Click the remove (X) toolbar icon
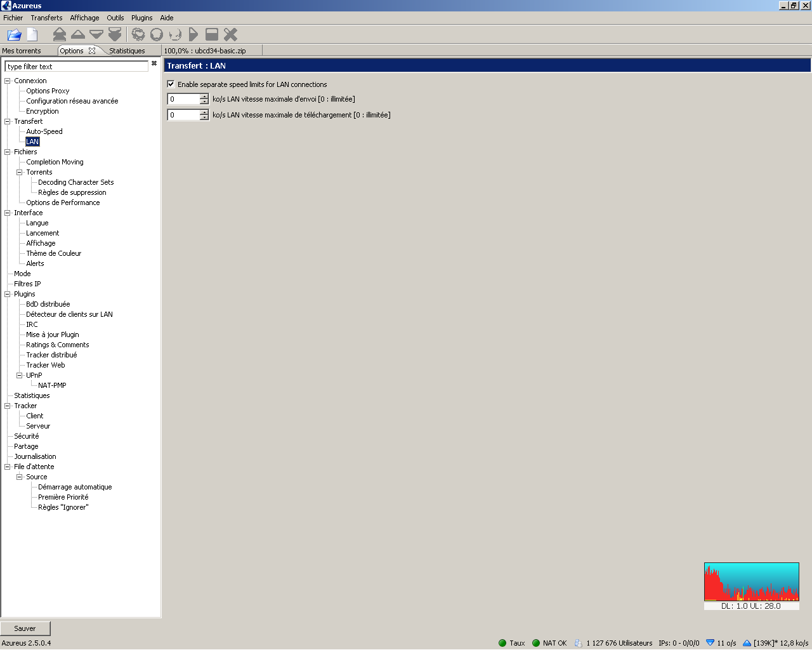This screenshot has height=650, width=812. [231, 34]
